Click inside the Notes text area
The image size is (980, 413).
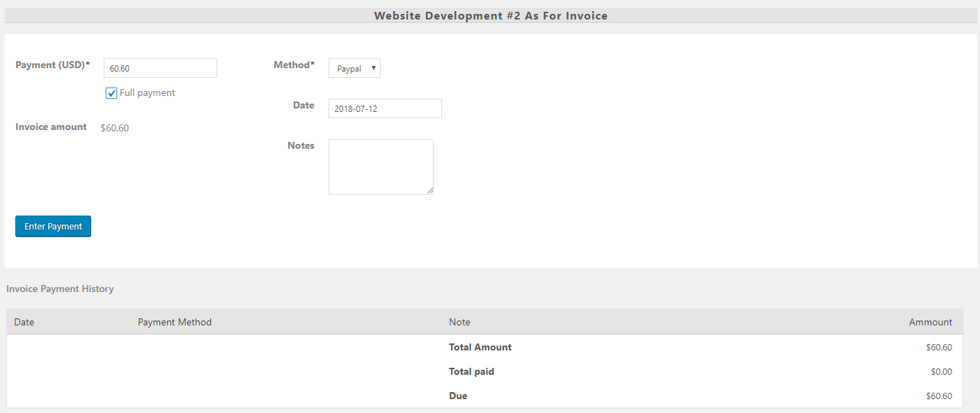pyautogui.click(x=381, y=166)
